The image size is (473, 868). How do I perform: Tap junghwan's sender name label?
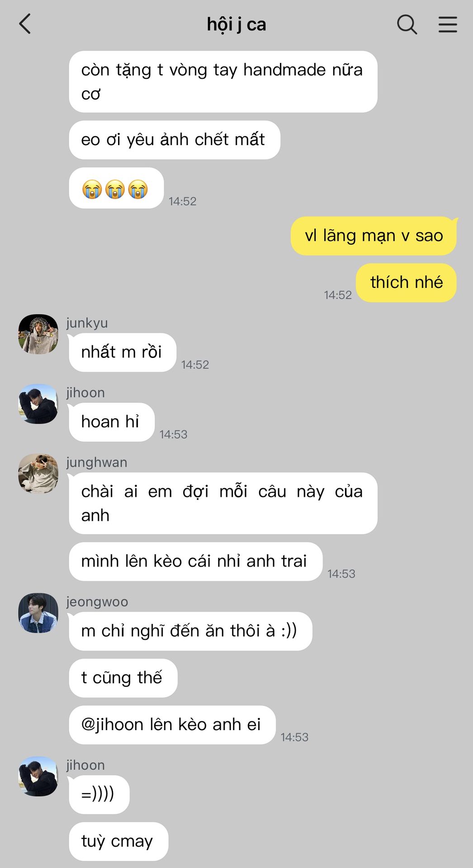[97, 462]
